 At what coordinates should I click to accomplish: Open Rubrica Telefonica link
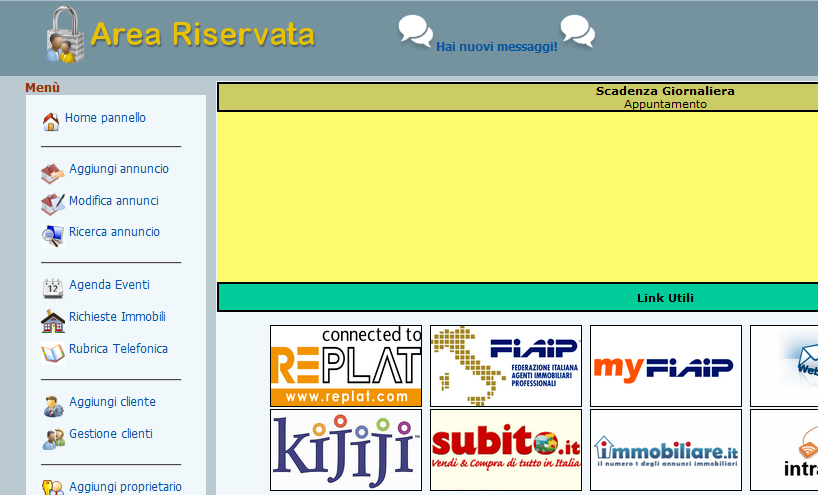[118, 349]
